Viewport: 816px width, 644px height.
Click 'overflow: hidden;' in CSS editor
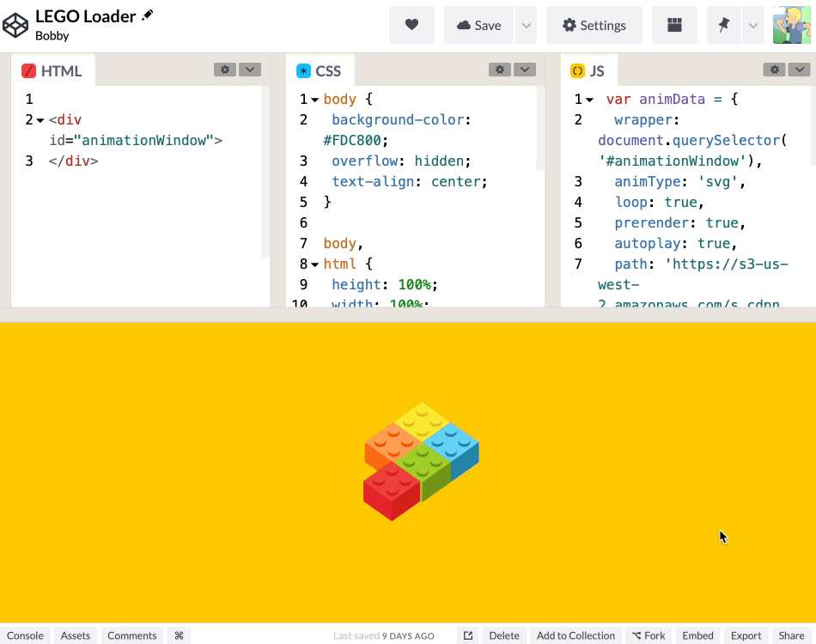click(401, 161)
